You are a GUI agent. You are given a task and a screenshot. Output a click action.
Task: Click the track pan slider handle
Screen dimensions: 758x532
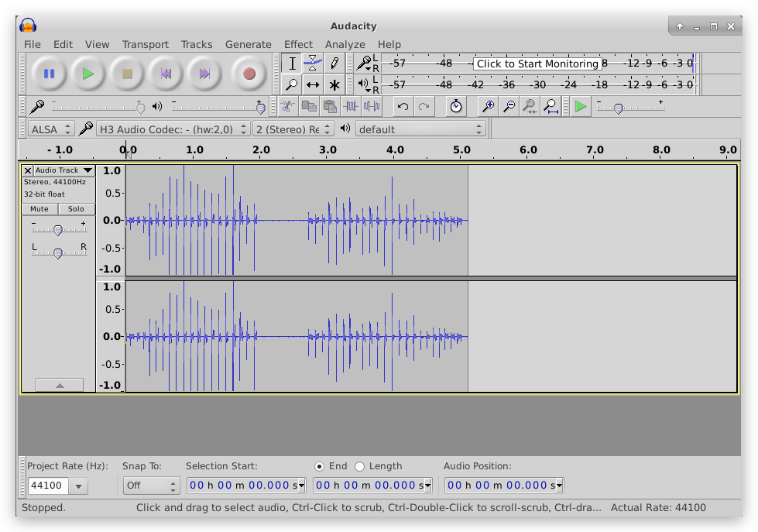(x=58, y=253)
